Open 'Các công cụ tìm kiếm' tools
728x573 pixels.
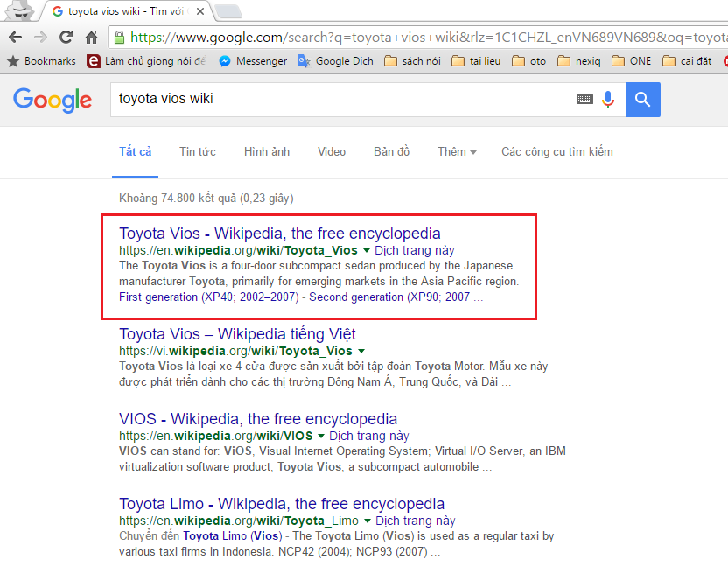coord(557,152)
